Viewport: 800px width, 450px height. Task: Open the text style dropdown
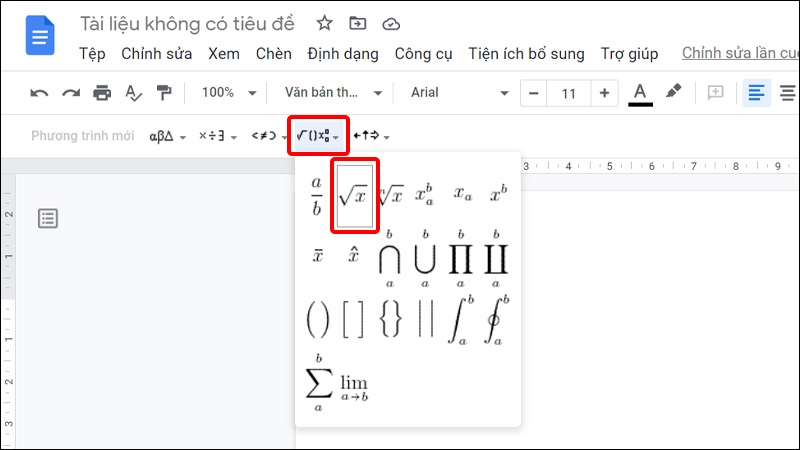coord(333,93)
